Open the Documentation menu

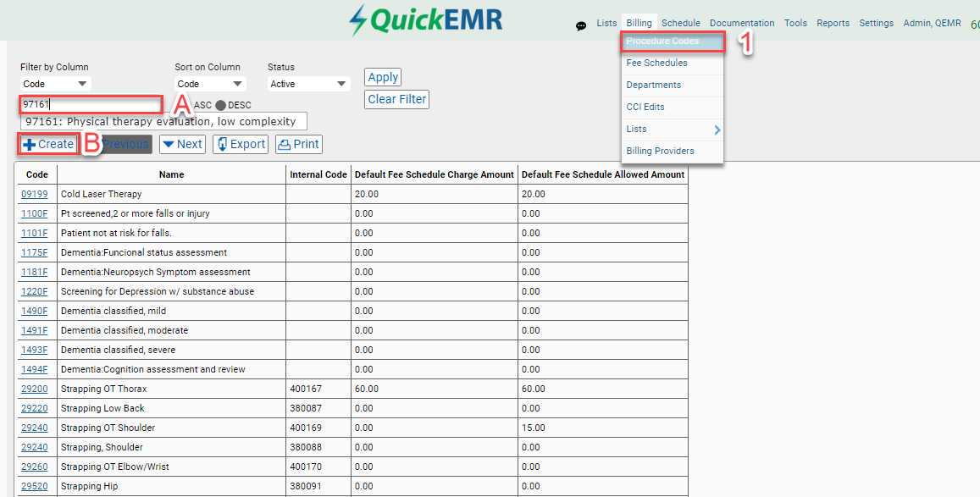tap(742, 23)
